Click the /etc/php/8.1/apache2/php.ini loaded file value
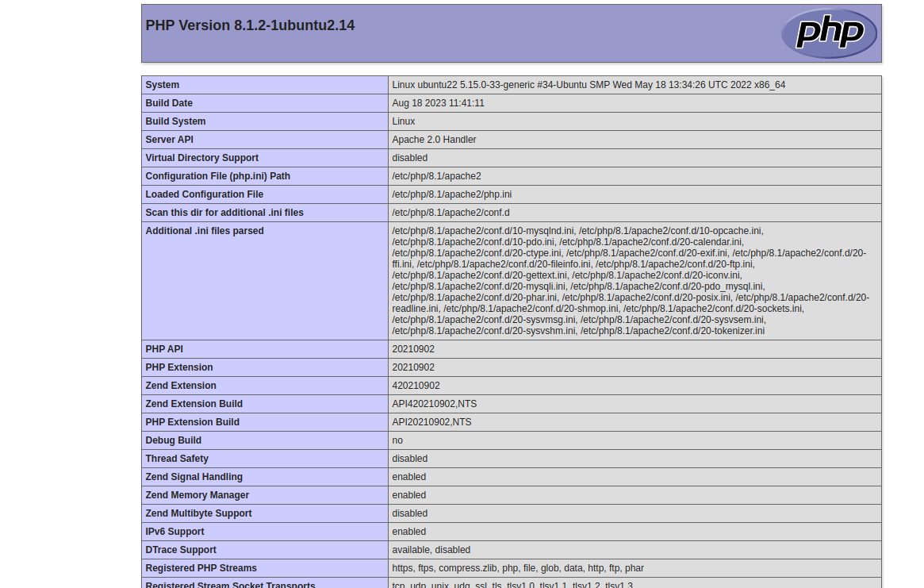Screen dimensions: 924x588 [x=451, y=194]
